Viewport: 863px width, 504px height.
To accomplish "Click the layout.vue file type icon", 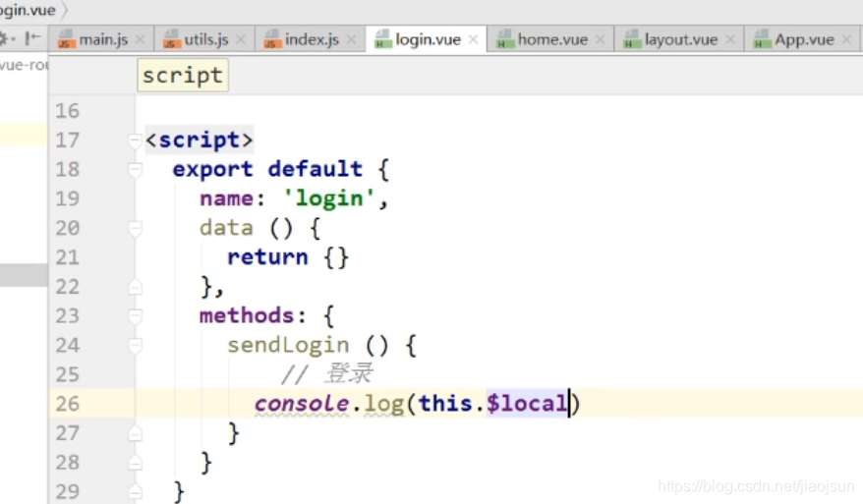I will pyautogui.click(x=632, y=39).
